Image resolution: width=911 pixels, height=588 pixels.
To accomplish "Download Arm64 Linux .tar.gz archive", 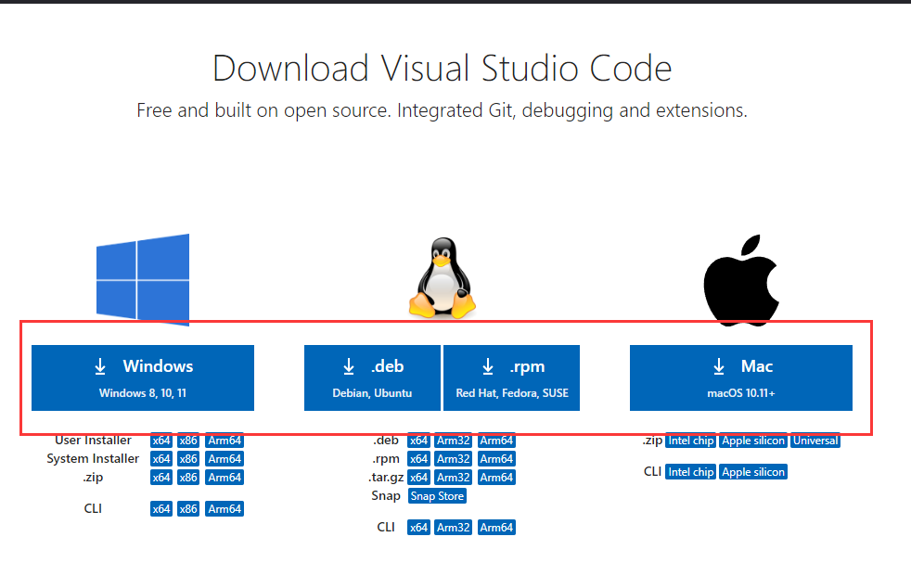I will coord(496,478).
